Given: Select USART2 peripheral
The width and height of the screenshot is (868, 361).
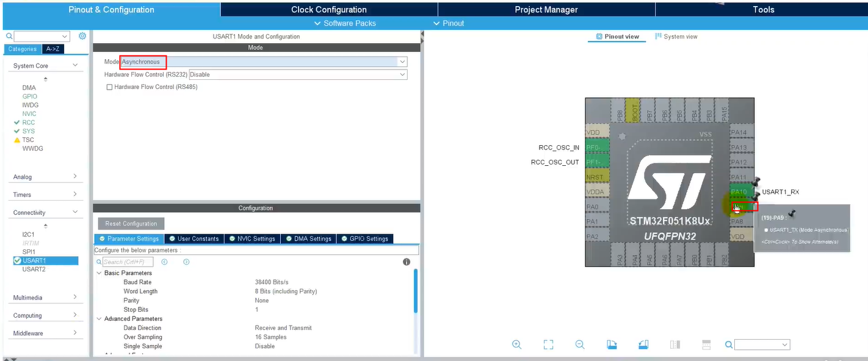Looking at the screenshot, I should point(34,269).
